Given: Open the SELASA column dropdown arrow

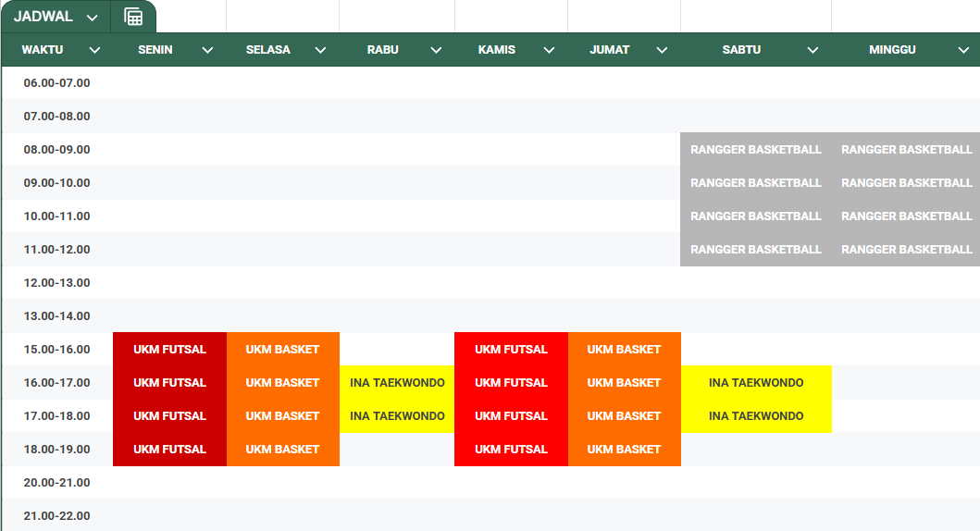Looking at the screenshot, I should (x=320, y=50).
